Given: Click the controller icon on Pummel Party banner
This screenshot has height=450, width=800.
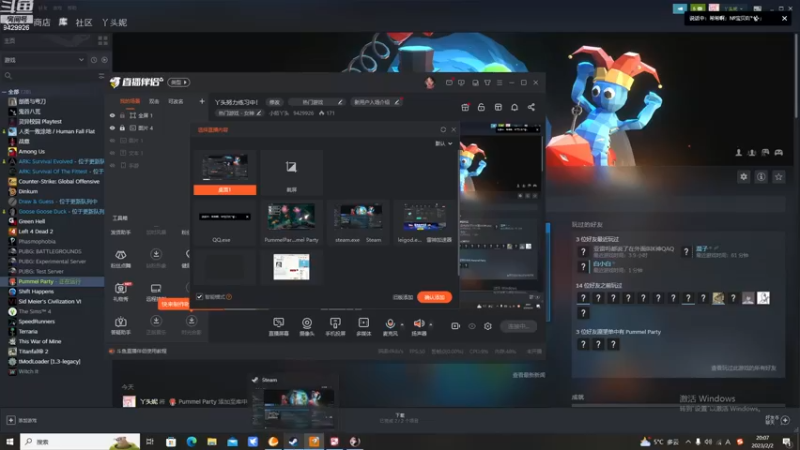Looking at the screenshot, I should (779, 153).
